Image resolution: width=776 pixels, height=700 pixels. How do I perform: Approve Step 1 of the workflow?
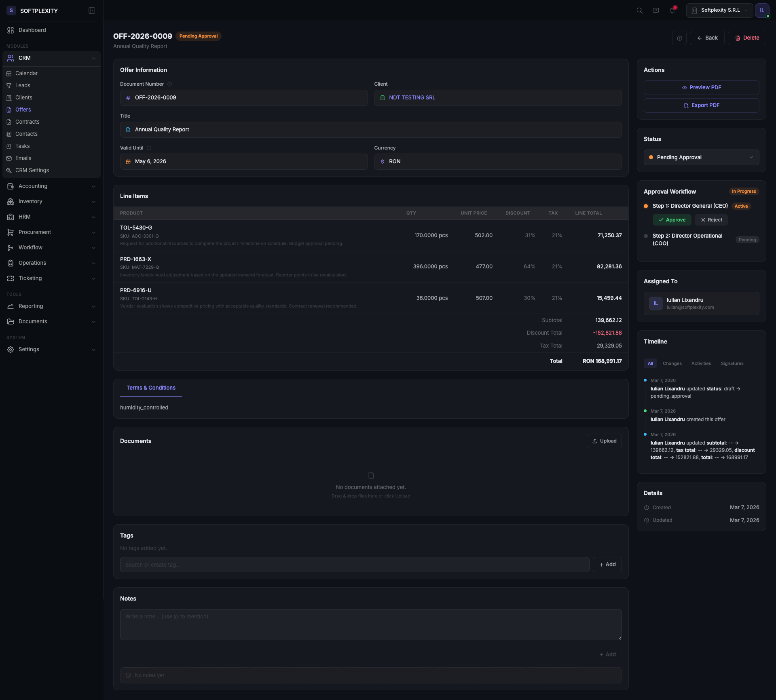[x=672, y=219]
